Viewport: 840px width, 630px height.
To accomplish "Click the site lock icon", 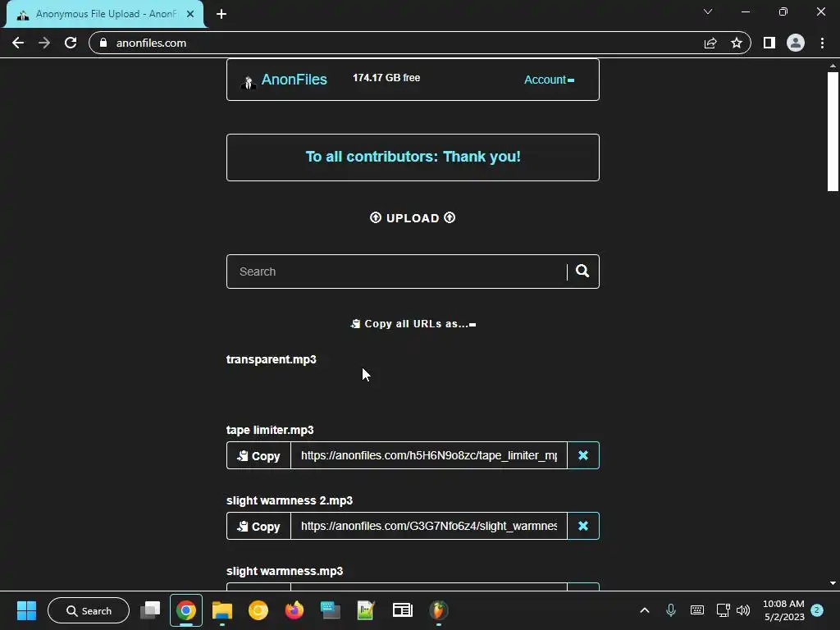I will [x=103, y=43].
